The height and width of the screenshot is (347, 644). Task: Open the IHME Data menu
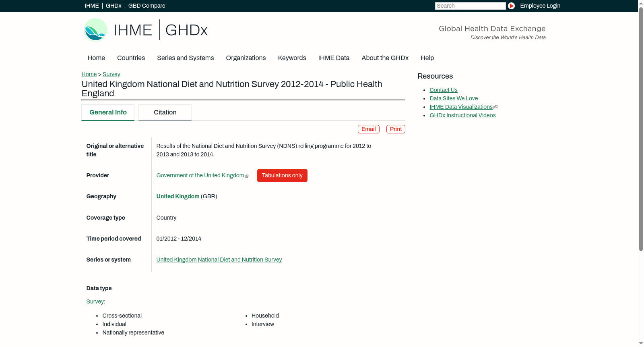(x=334, y=58)
